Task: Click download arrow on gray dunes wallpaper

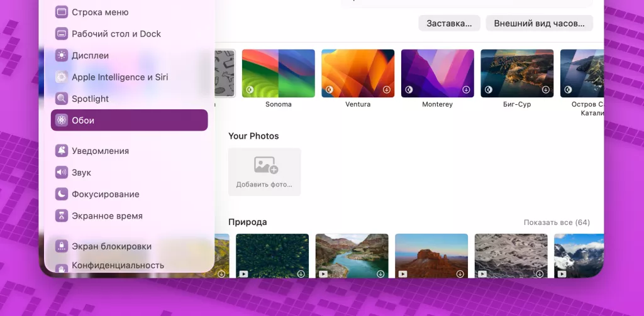Action: (540, 274)
